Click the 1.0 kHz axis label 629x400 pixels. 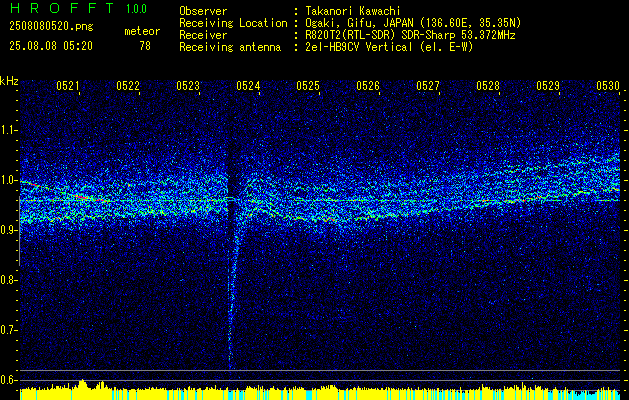[x=7, y=180]
